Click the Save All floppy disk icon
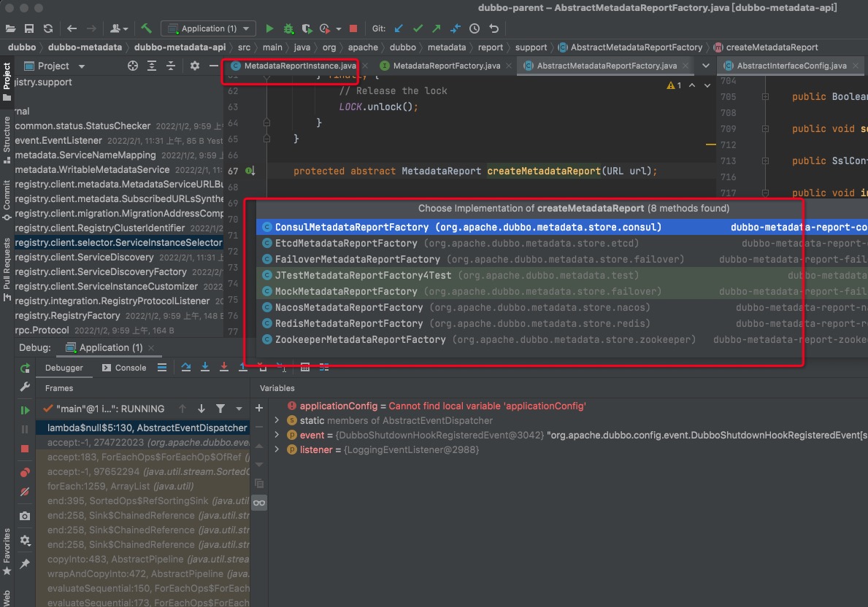Screen dimensions: 868x607 coord(29,28)
